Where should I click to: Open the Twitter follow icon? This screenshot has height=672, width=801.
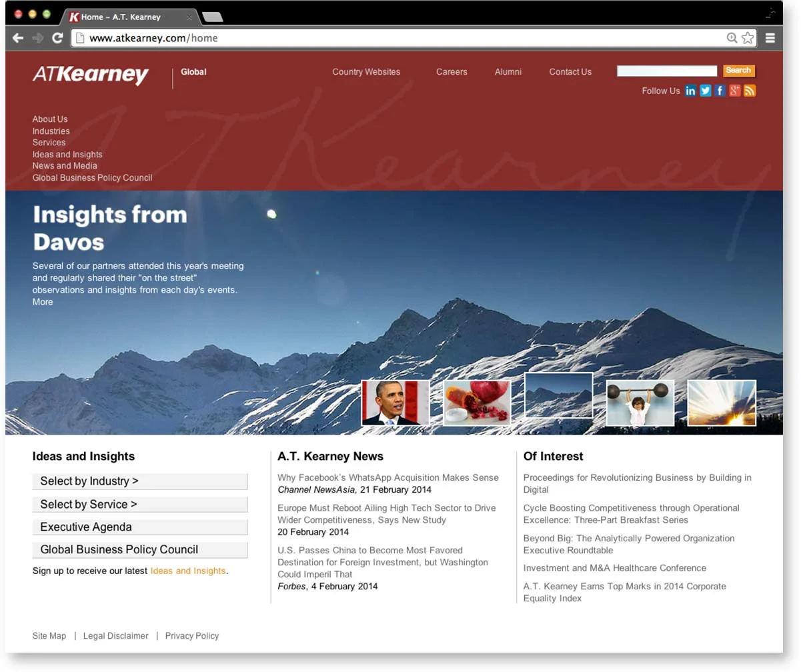(x=705, y=91)
